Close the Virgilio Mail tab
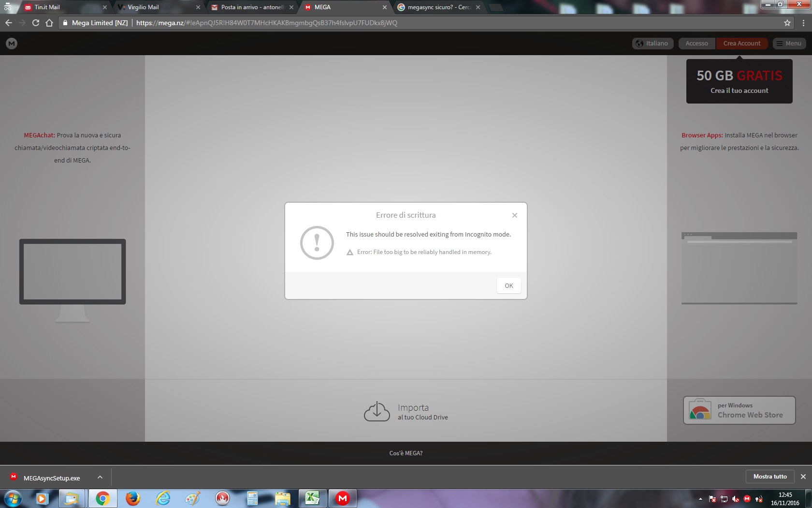 tap(198, 7)
